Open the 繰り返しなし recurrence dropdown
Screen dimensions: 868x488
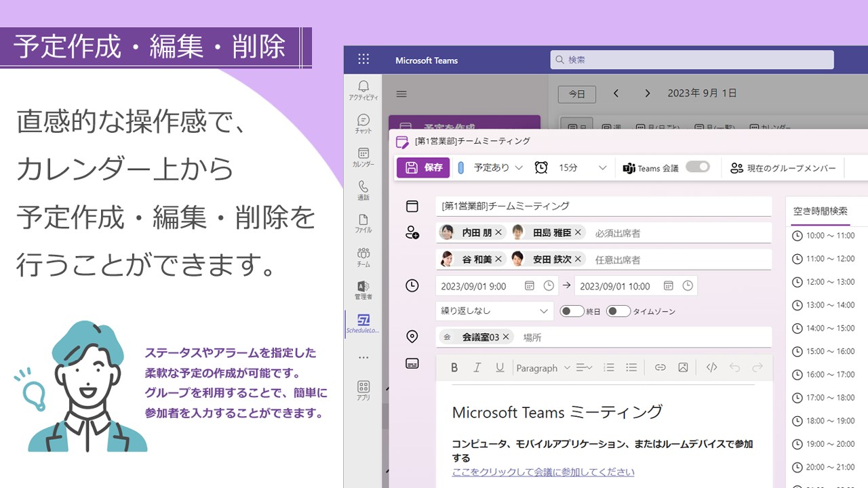click(x=494, y=311)
